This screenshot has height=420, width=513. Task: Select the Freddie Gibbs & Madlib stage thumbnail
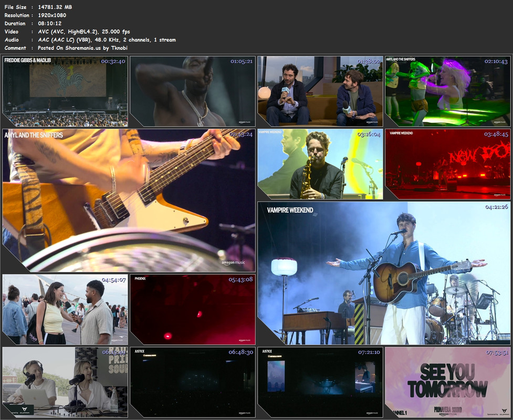point(65,91)
